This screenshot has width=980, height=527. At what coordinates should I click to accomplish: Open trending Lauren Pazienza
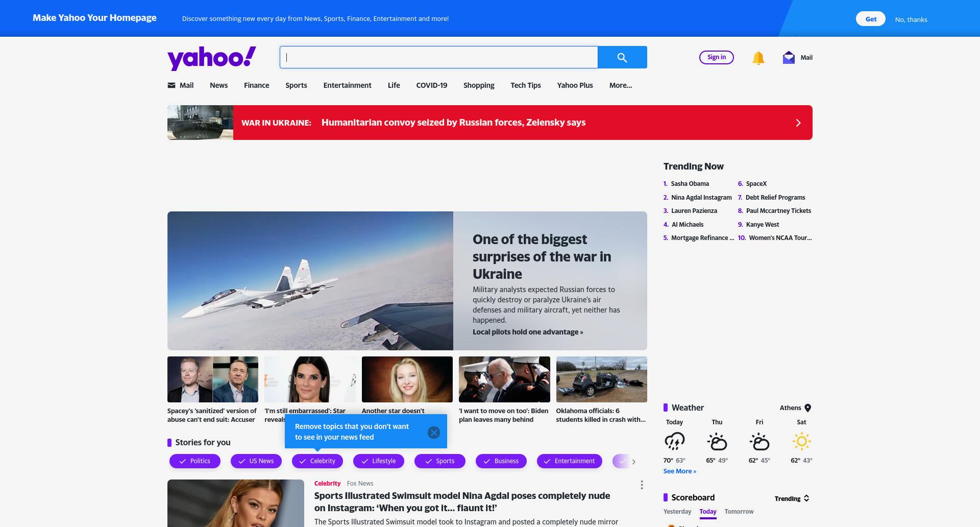point(694,211)
